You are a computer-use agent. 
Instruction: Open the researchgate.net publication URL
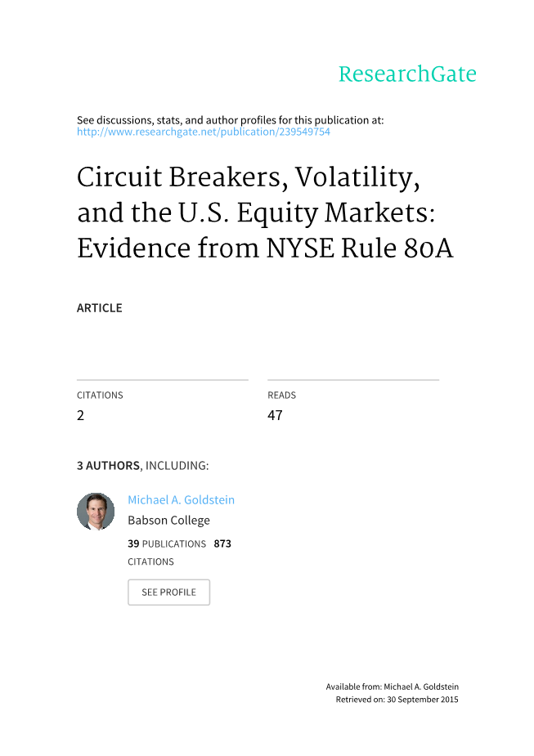(204, 132)
